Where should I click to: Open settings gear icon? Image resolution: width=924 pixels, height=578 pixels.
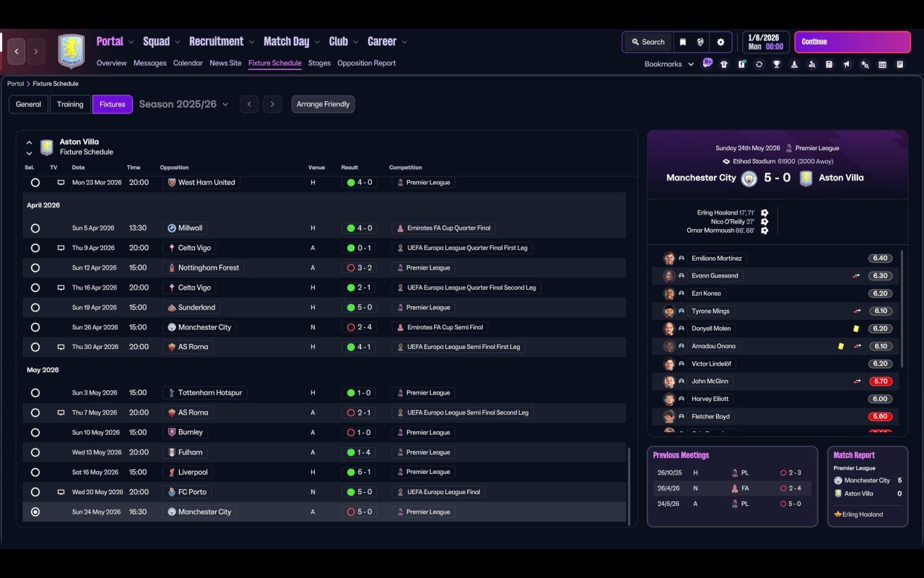click(x=720, y=42)
